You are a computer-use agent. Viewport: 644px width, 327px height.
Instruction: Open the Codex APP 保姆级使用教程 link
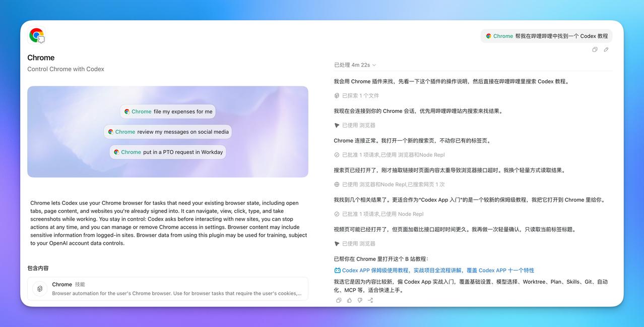tap(438, 270)
